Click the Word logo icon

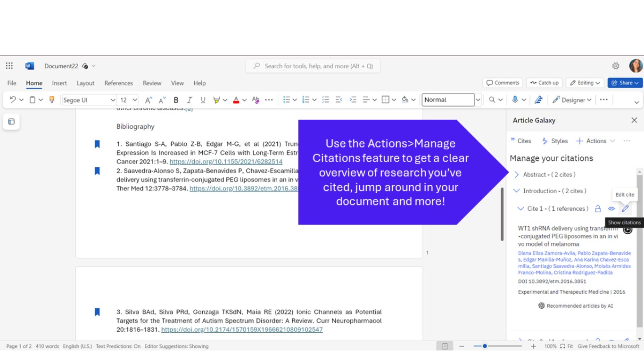click(30, 66)
